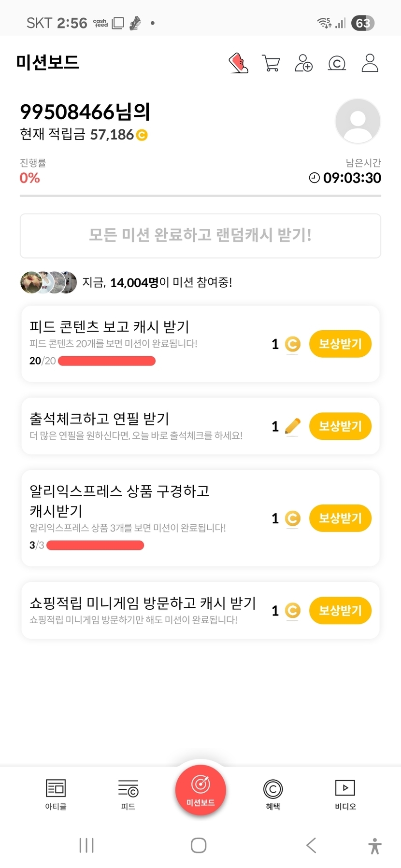Viewport: 401px width, 868px height.
Task: Tap the complete all missions random cash button
Action: coord(200,236)
